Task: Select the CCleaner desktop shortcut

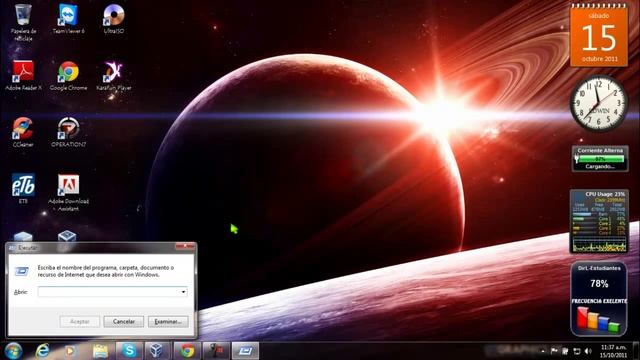Action: click(23, 132)
